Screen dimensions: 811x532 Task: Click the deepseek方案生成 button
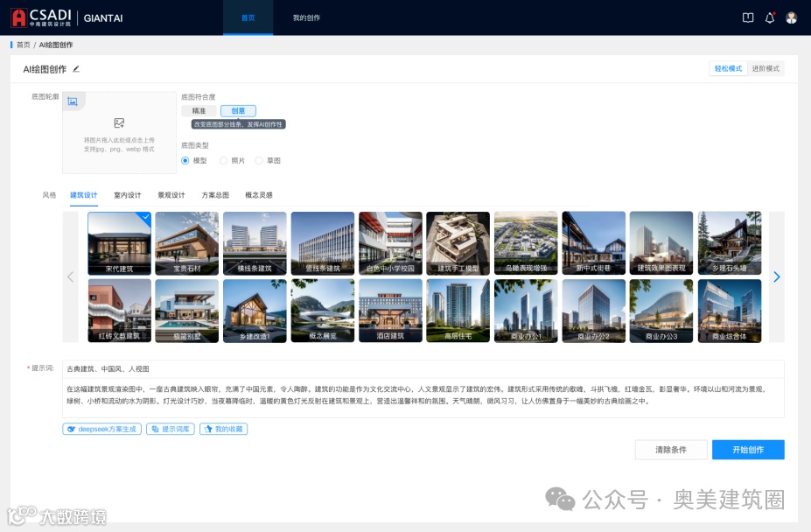tap(101, 429)
